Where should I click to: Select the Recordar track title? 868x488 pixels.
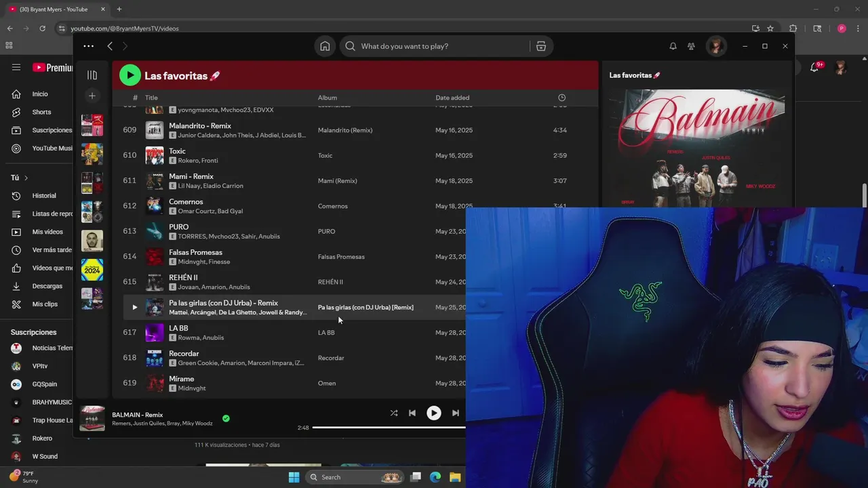click(x=184, y=354)
